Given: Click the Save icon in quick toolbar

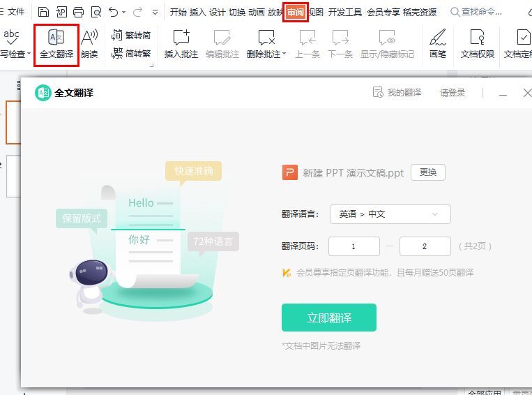Looking at the screenshot, I should [43, 13].
